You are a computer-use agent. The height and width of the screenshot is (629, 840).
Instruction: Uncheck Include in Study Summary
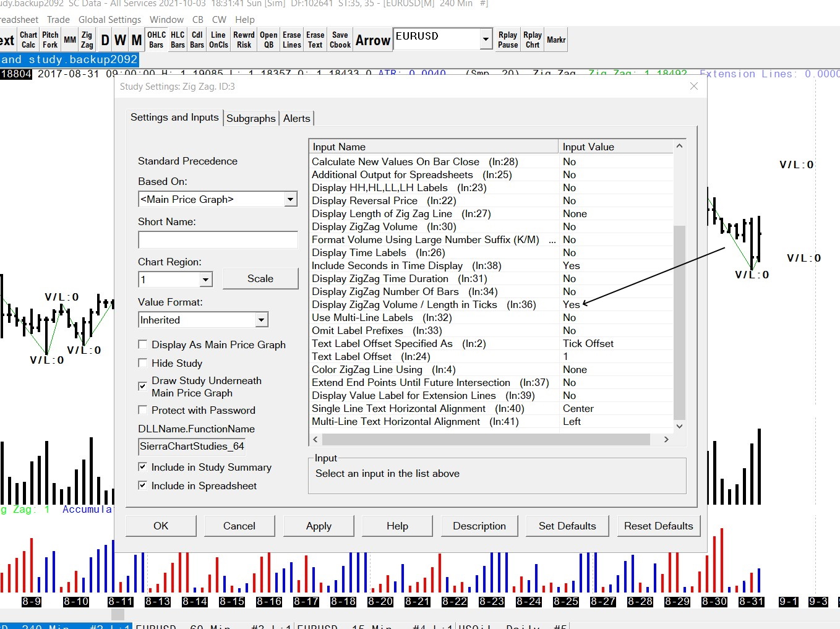coord(143,467)
